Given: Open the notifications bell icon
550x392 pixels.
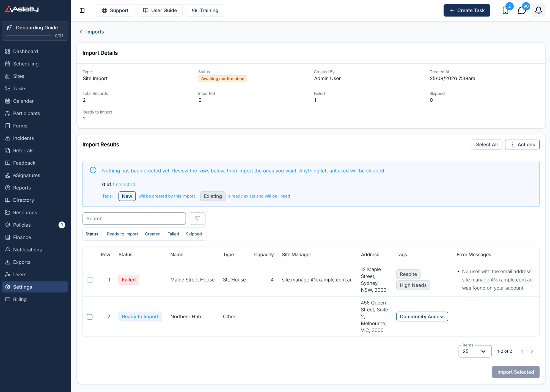Looking at the screenshot, I should 538,10.
